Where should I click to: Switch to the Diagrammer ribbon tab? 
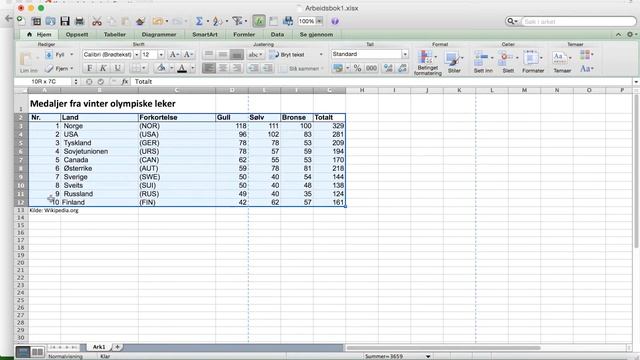[x=159, y=35]
